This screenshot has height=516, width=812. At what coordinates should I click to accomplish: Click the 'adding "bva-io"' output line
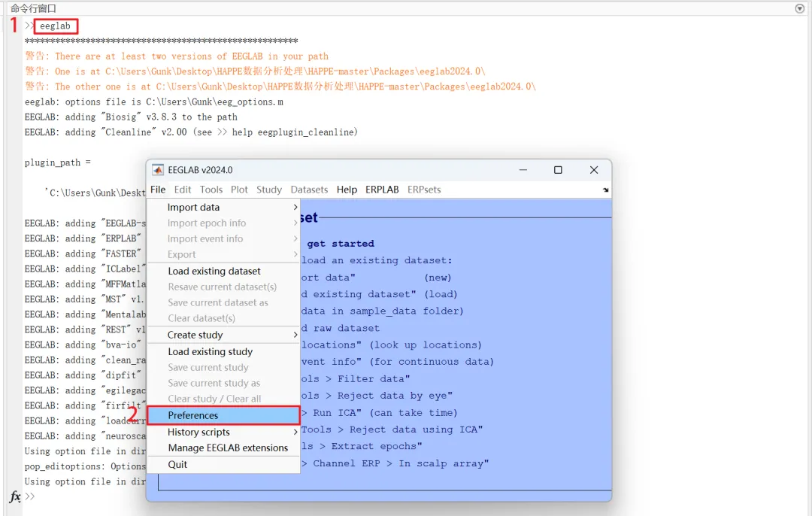pos(83,345)
